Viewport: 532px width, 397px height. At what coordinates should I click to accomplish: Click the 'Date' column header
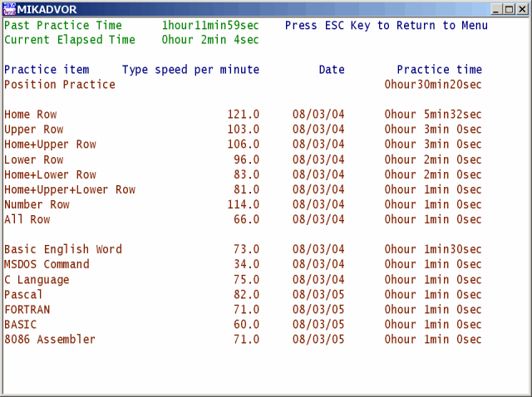332,70
